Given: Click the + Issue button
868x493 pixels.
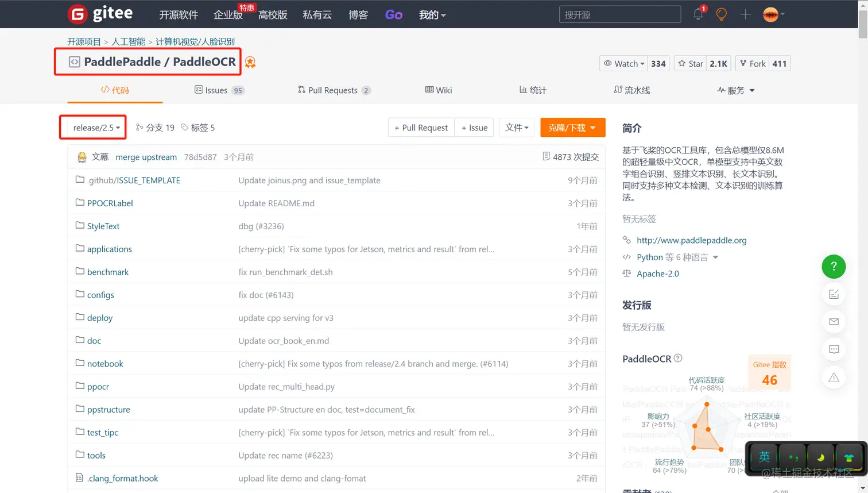Looking at the screenshot, I should (475, 128).
